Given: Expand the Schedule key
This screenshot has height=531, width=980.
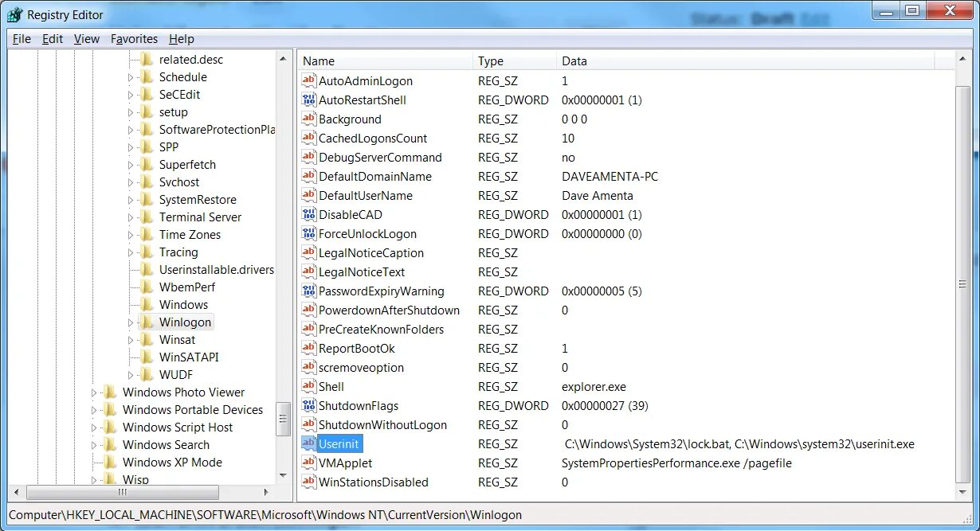Looking at the screenshot, I should tap(131, 77).
